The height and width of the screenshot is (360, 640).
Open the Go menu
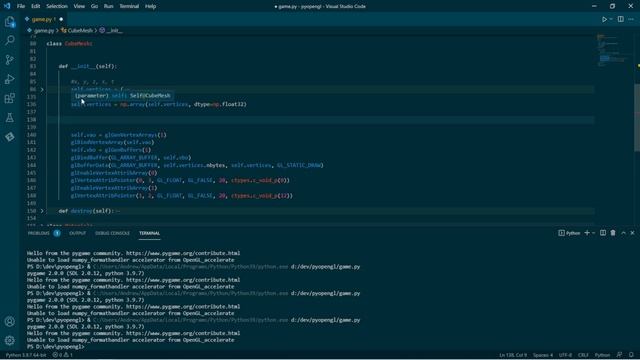point(94,6)
